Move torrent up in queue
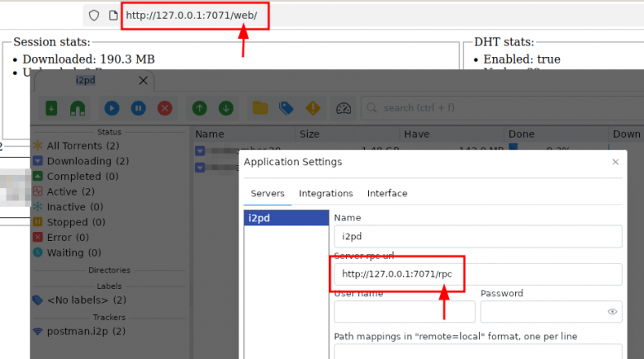Viewport: 644px width, 359px height. [x=200, y=108]
